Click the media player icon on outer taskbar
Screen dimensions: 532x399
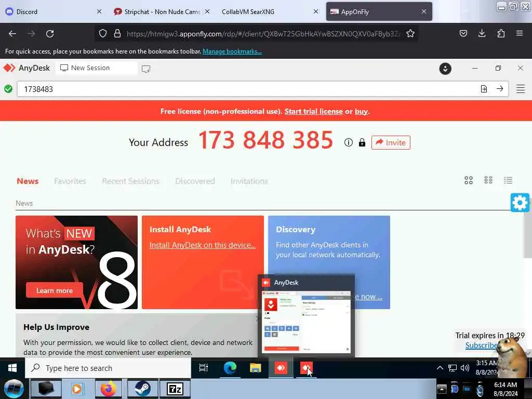tap(77, 389)
